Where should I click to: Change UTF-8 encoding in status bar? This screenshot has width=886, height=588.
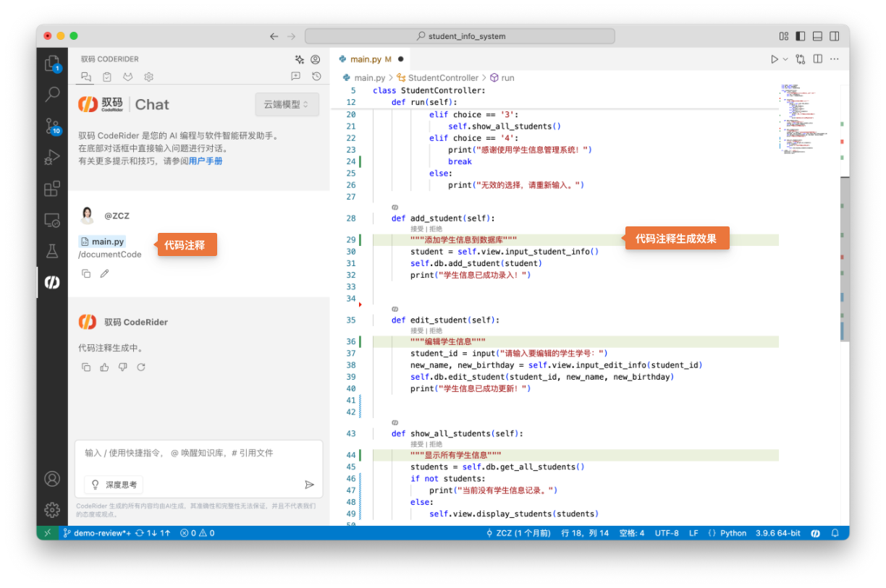[667, 533]
